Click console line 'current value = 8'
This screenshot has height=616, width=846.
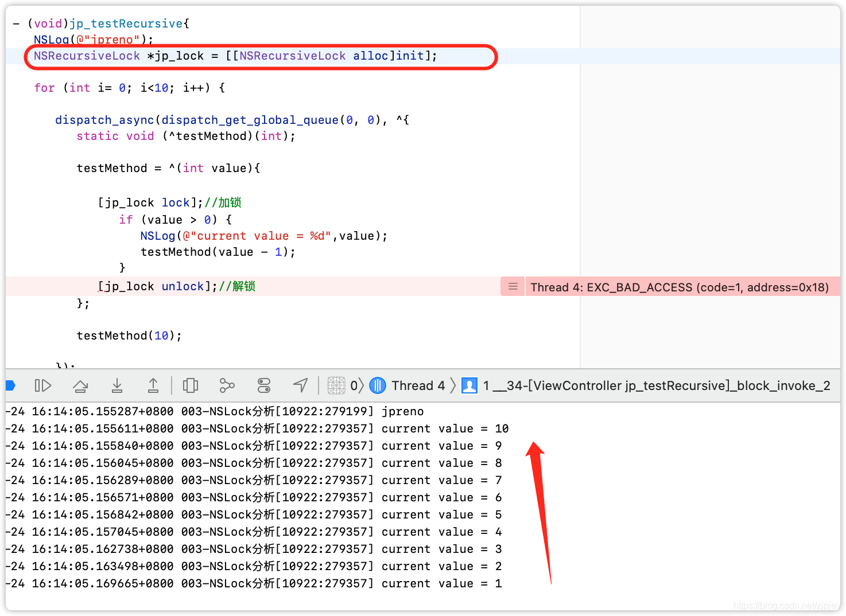(254, 463)
